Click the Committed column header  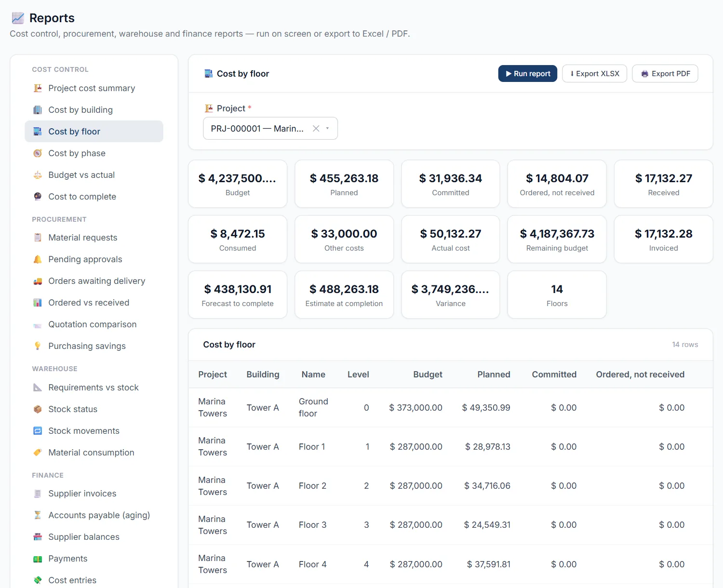coord(554,374)
